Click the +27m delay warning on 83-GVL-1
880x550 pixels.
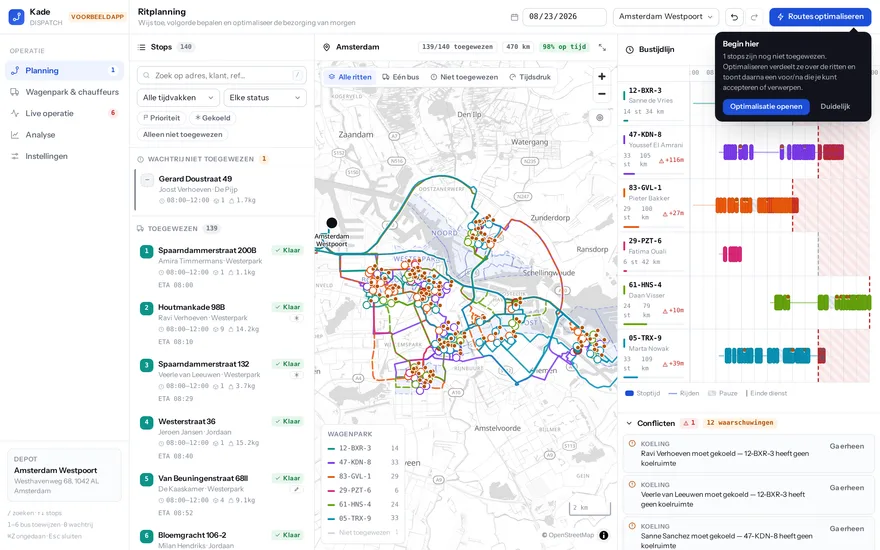pos(673,213)
